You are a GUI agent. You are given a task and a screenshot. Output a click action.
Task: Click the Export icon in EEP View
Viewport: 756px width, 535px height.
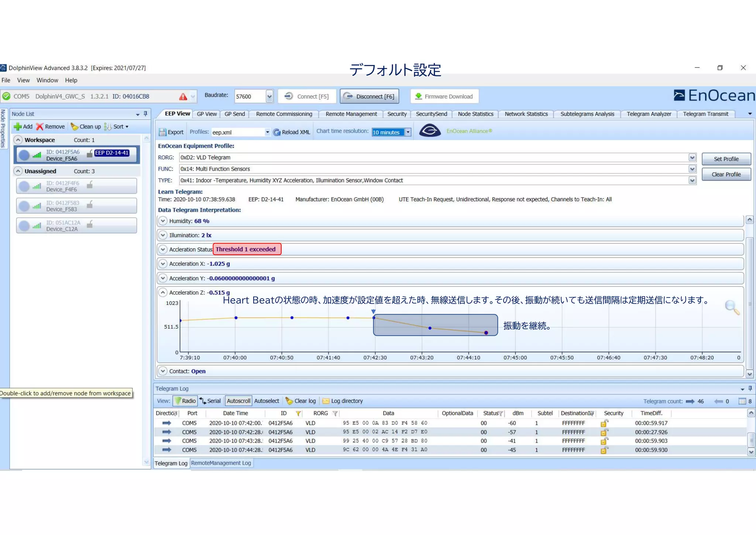pyautogui.click(x=162, y=132)
